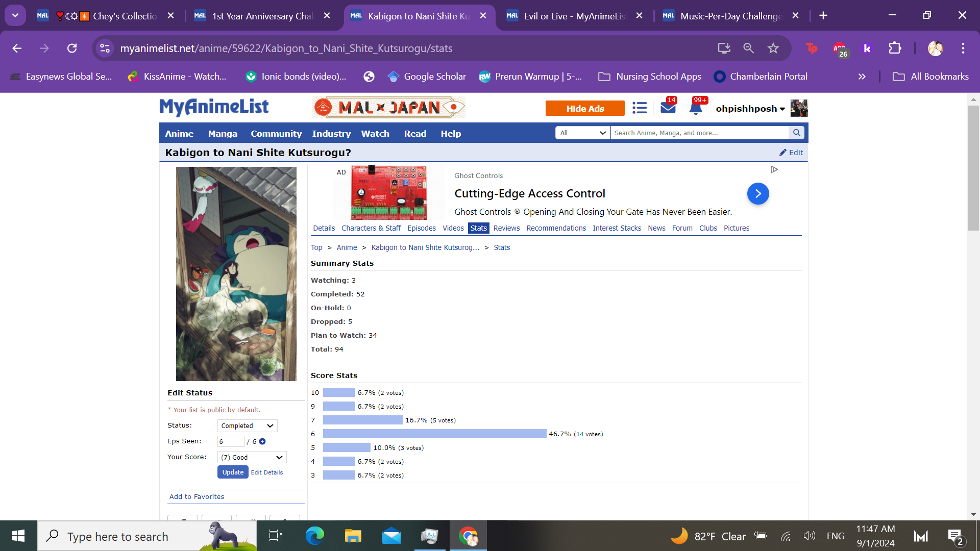Click the Top breadcrumb link

316,247
